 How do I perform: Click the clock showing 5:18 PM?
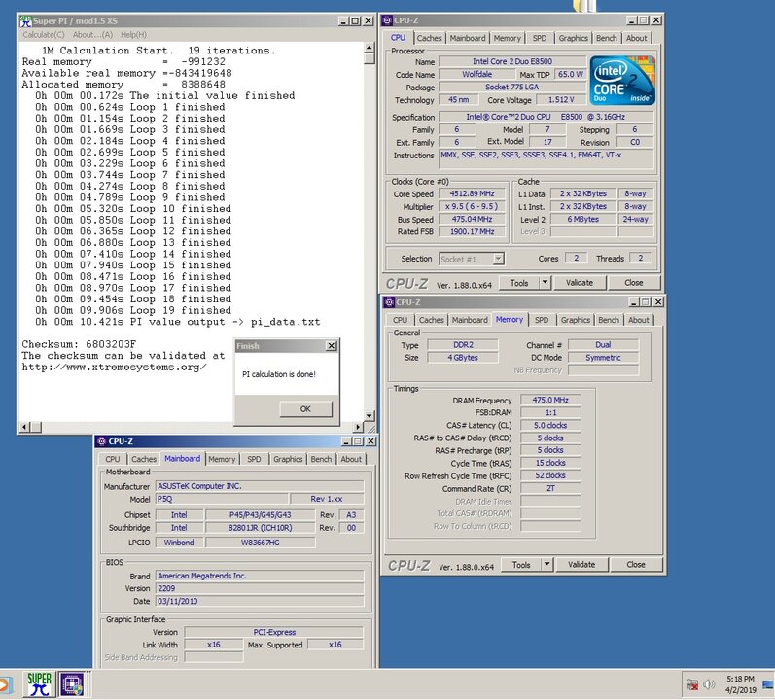[740, 679]
